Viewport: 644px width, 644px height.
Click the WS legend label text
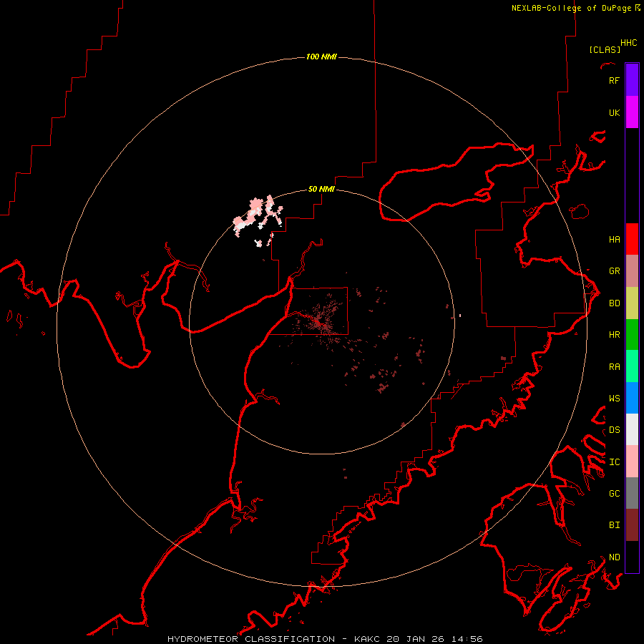[x=614, y=398]
